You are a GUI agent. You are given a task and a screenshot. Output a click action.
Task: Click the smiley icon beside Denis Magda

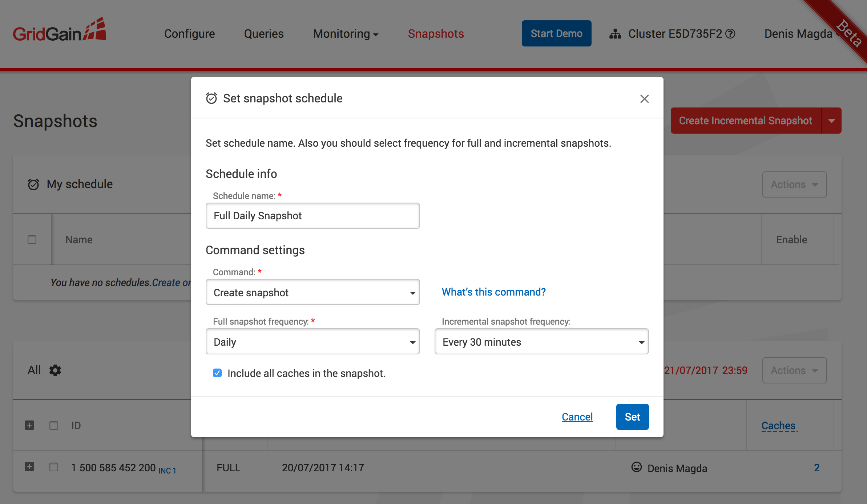pyautogui.click(x=636, y=467)
